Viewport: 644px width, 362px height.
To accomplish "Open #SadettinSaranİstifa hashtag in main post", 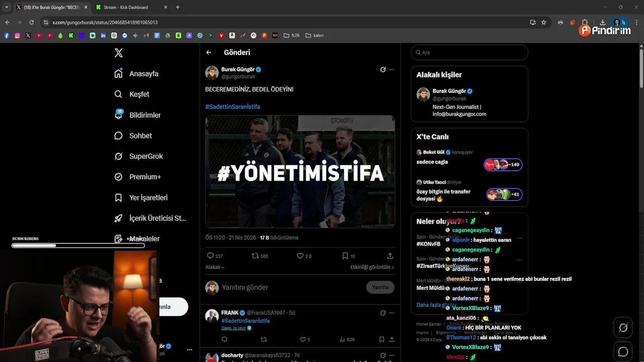I will [232, 107].
